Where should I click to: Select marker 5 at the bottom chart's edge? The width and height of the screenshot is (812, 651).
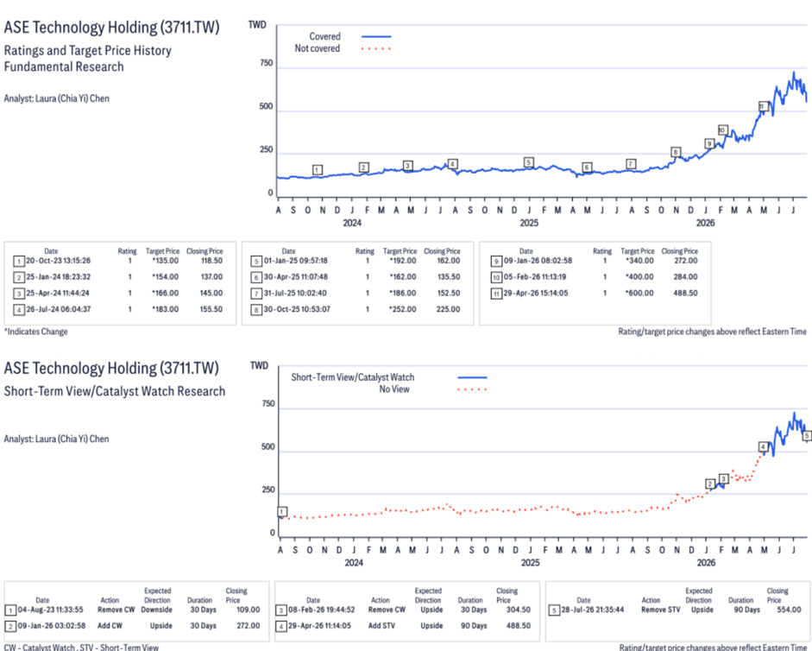pos(807,436)
